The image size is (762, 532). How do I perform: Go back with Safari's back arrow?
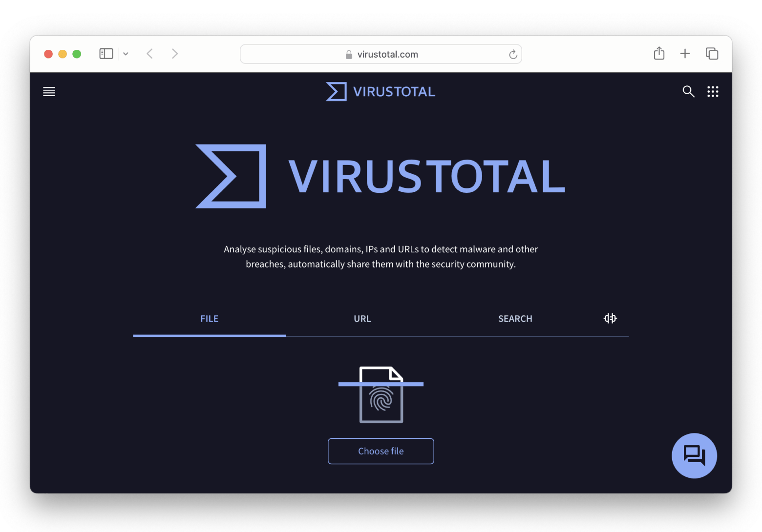[x=150, y=54]
